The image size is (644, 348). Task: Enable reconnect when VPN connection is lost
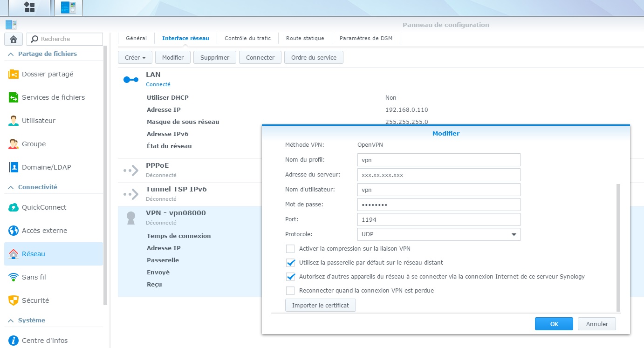[x=290, y=291]
